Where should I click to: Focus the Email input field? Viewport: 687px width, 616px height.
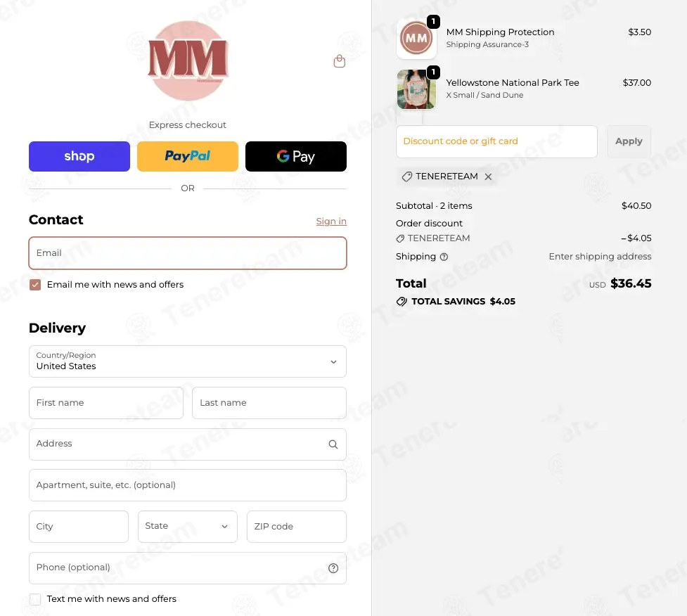coord(188,253)
